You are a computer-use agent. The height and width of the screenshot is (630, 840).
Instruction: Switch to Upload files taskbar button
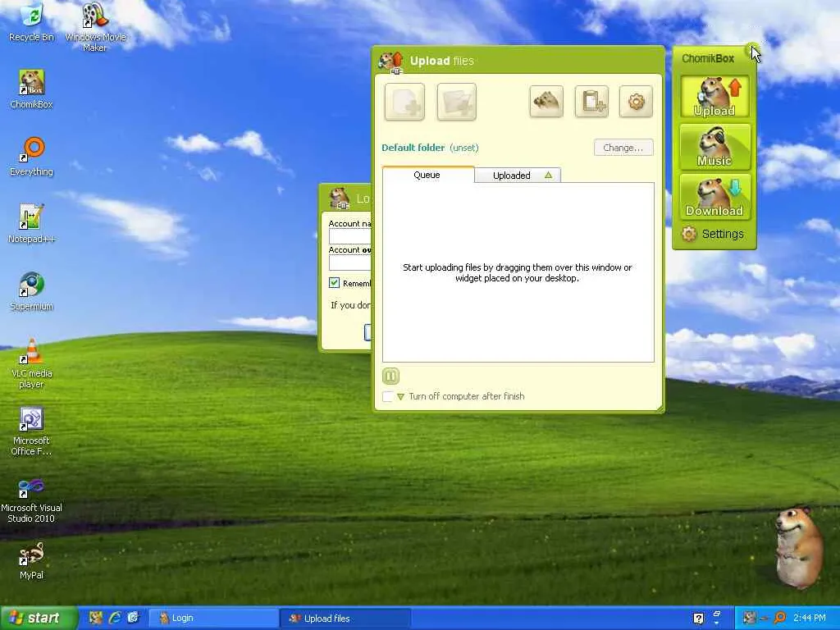345,619
